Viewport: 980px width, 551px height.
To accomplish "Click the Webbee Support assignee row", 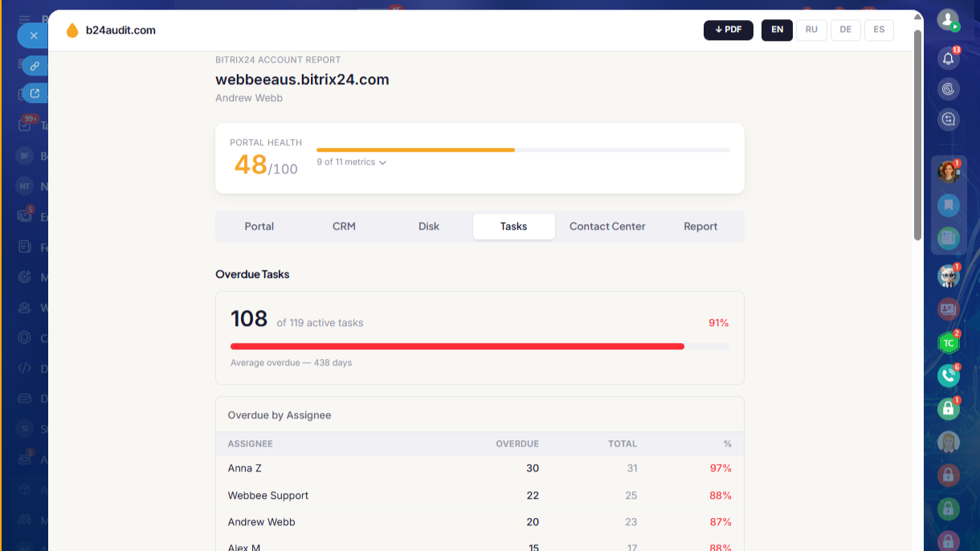I will (480, 496).
